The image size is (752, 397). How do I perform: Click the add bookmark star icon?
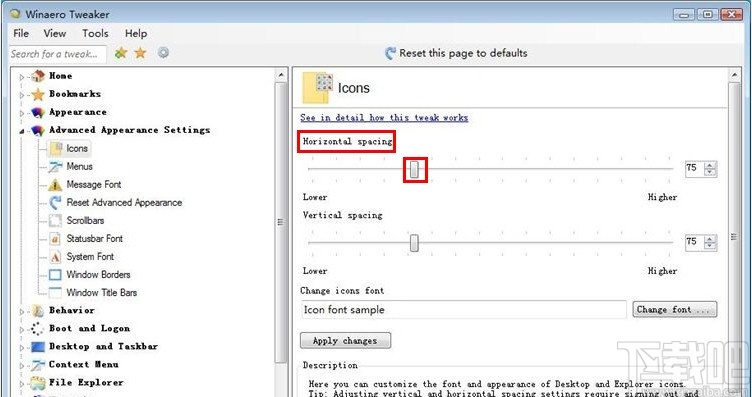pyautogui.click(x=121, y=53)
